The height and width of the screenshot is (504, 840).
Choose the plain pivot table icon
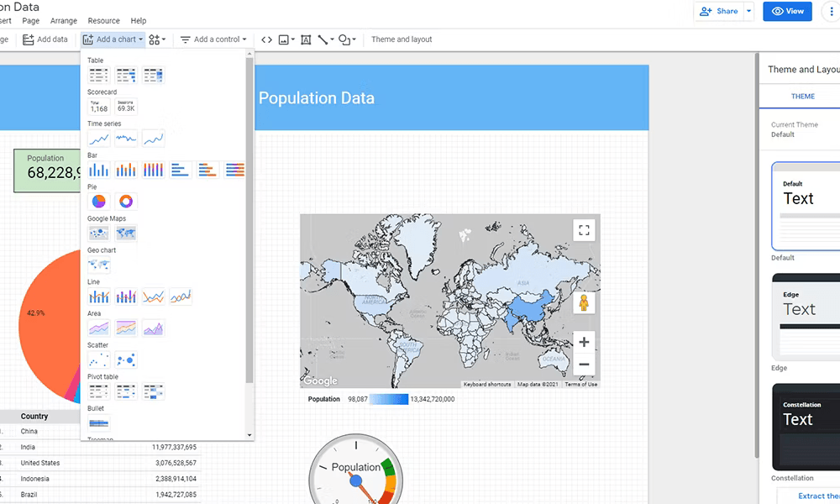(98, 391)
